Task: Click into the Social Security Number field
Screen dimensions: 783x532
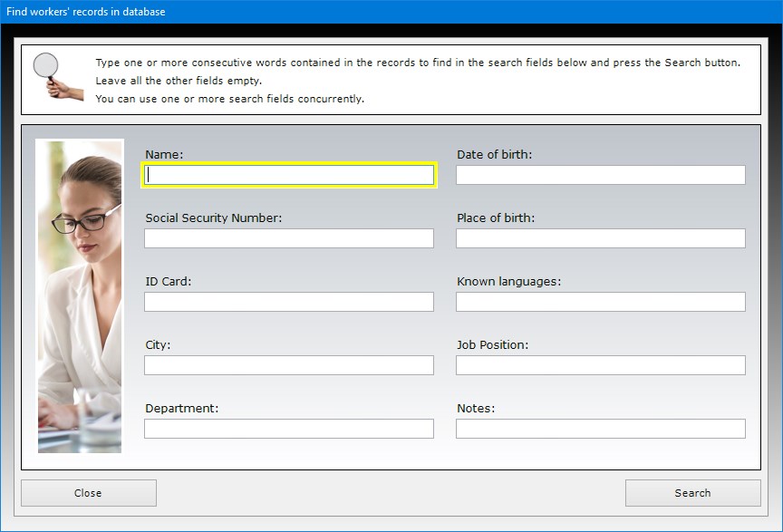Action: pyautogui.click(x=289, y=238)
